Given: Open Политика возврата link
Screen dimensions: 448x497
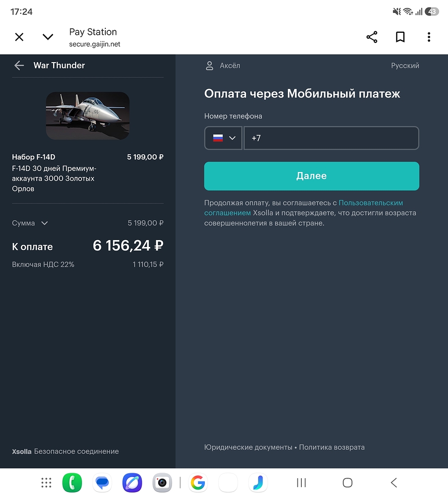Looking at the screenshot, I should (x=332, y=447).
